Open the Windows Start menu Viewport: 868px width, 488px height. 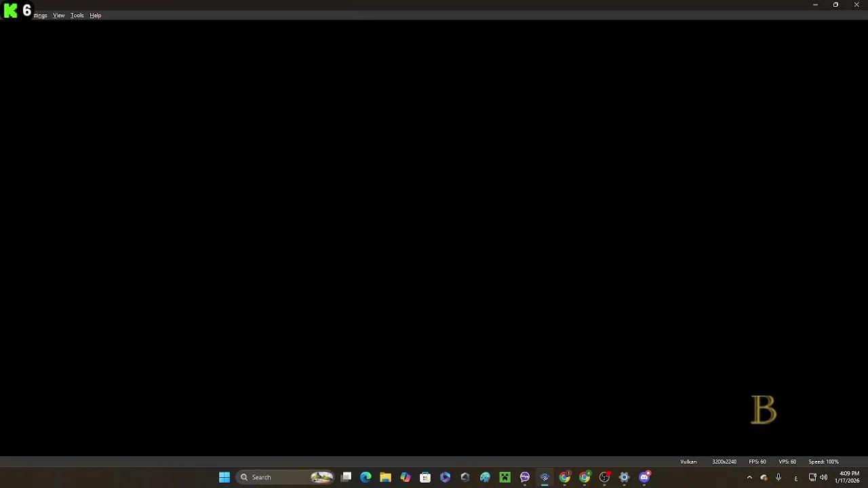pyautogui.click(x=224, y=477)
